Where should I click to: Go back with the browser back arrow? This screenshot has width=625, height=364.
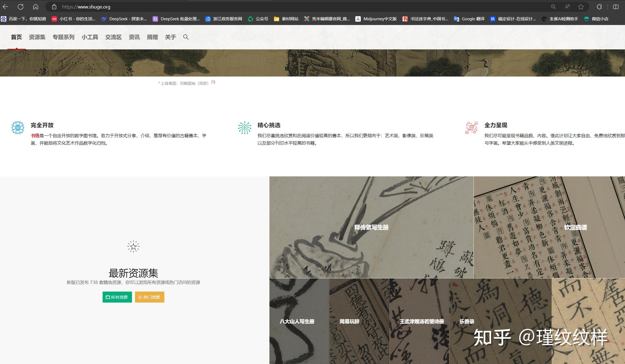[5, 7]
